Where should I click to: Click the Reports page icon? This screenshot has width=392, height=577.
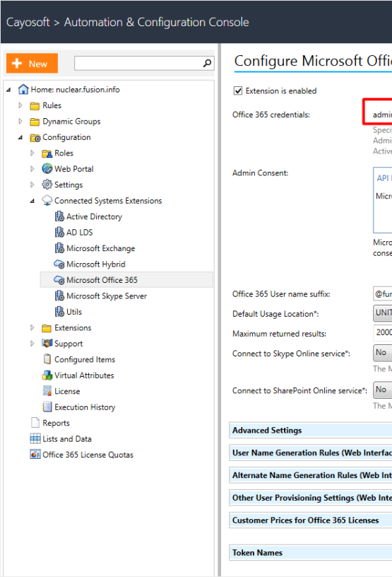pos(35,422)
